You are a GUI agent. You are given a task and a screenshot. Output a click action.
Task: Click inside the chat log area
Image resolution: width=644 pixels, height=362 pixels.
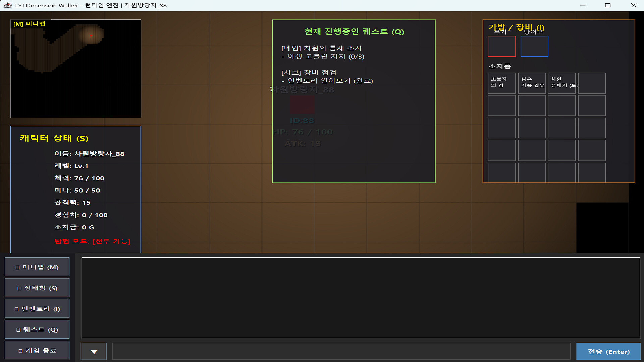coord(361,298)
